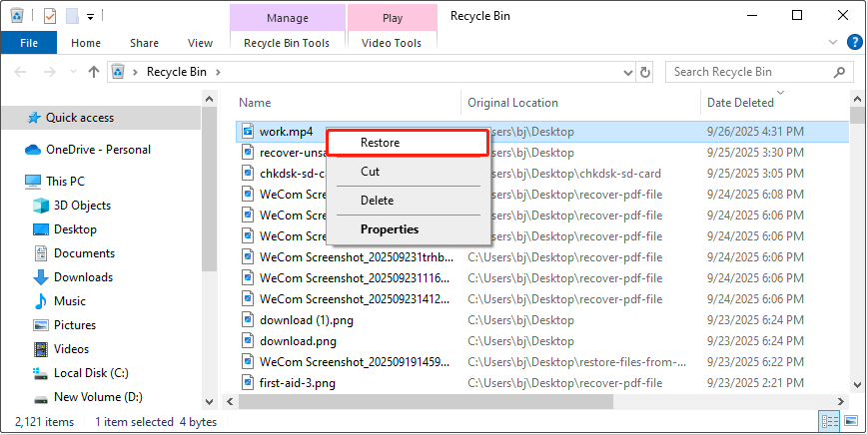This screenshot has width=868, height=435.
Task: Choose Delete in the context menu
Action: tap(408, 201)
